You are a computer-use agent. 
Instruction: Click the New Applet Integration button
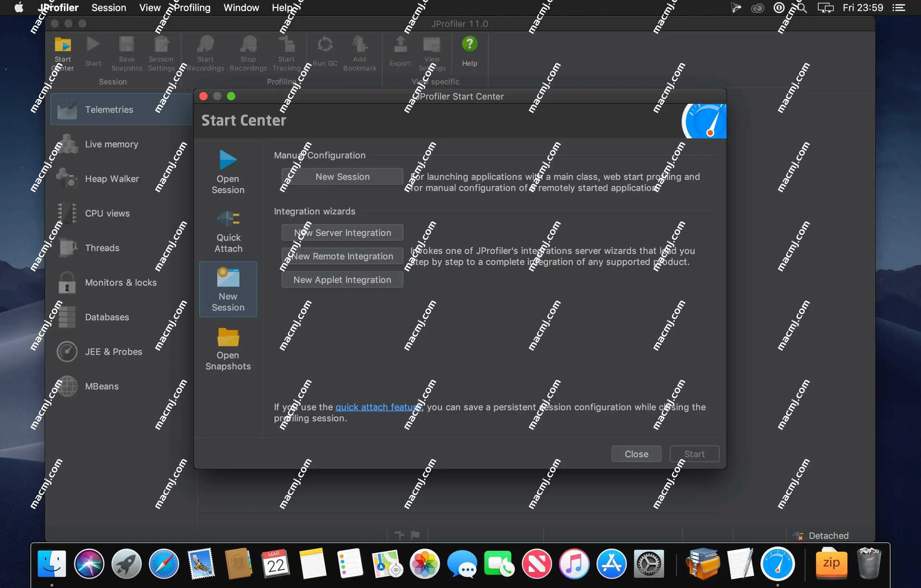[342, 280]
